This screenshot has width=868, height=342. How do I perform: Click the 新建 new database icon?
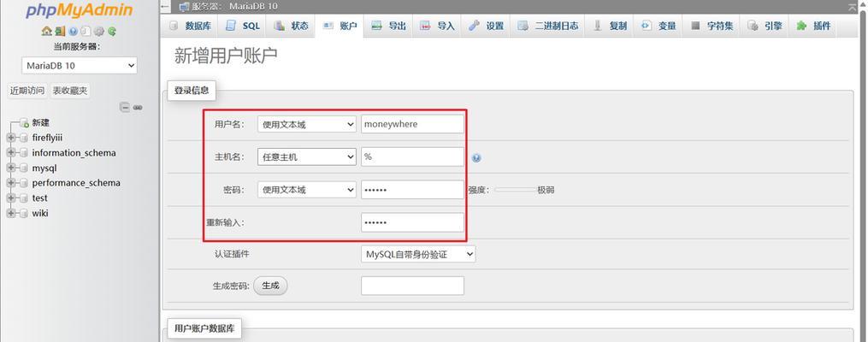(x=24, y=123)
